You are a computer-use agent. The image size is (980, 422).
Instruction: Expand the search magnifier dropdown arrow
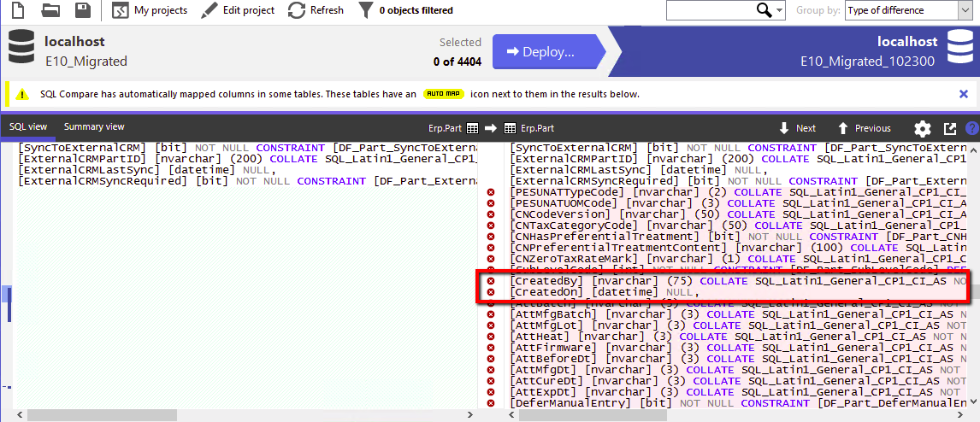(x=779, y=10)
